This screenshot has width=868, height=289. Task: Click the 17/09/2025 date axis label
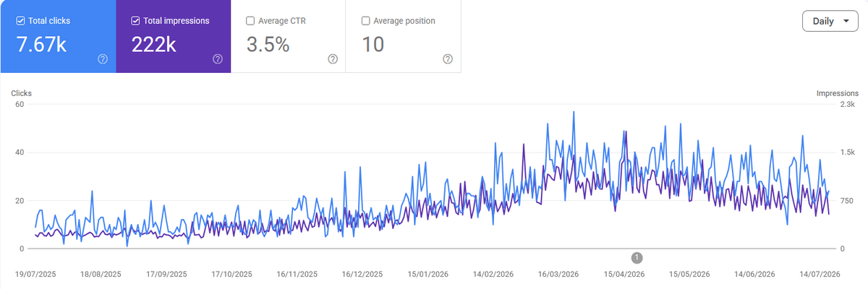pos(166,275)
